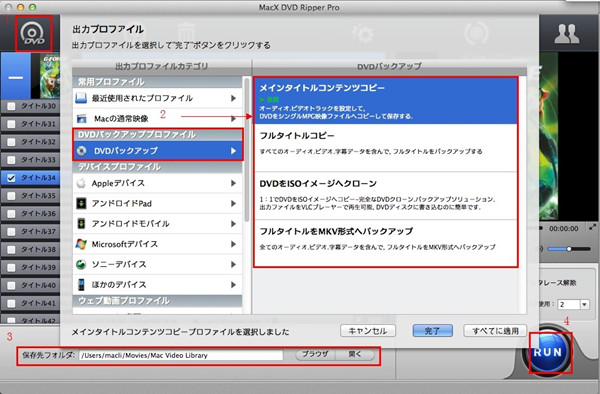Click the 完了 button
Image resolution: width=600 pixels, height=394 pixels.
pyautogui.click(x=432, y=331)
